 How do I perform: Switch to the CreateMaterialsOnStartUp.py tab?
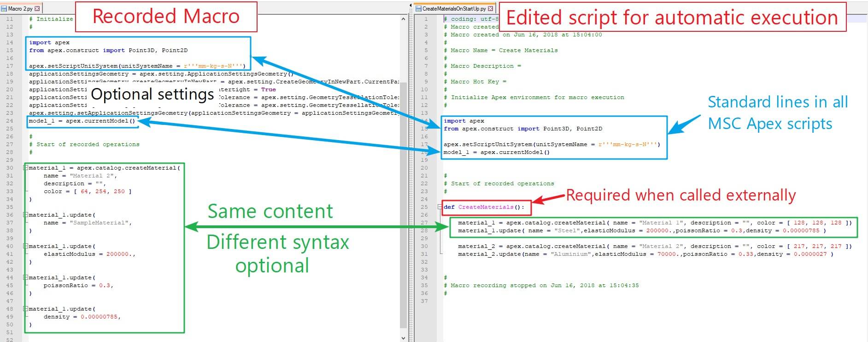point(454,8)
